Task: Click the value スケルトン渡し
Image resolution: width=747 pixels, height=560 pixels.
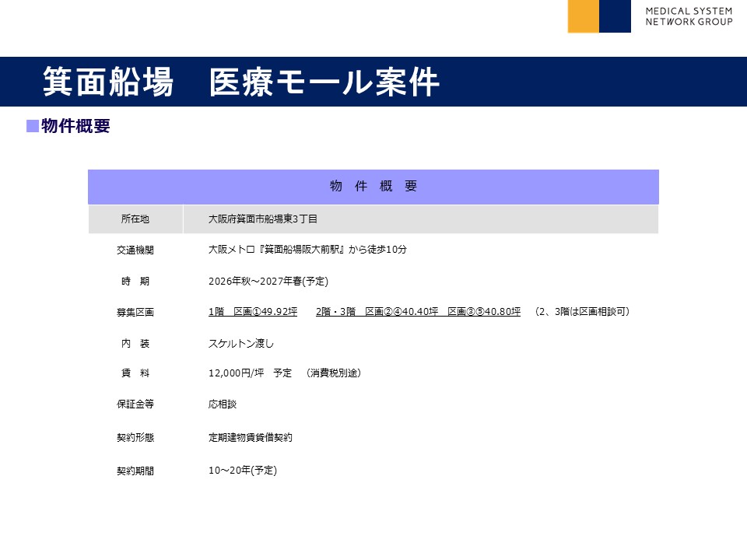Action: 241,343
